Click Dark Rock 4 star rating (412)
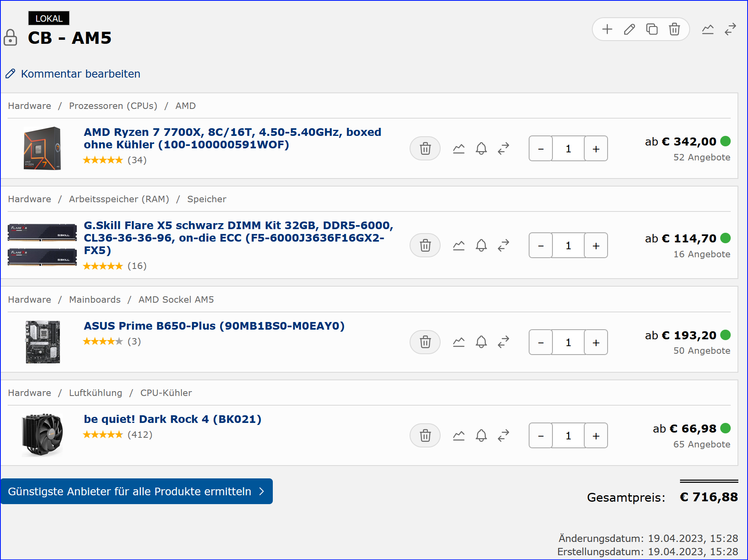748x560 pixels. (x=117, y=435)
